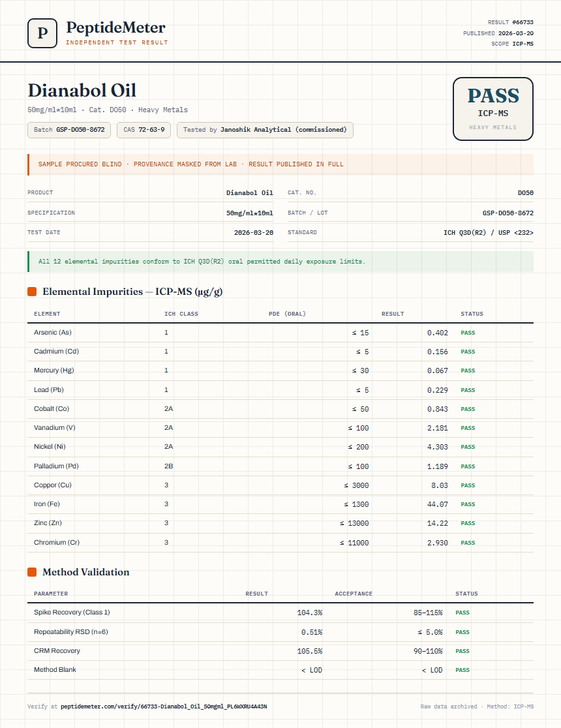Viewport: 561px width, 728px height.
Task: Click the PDE (ORAL) column header
Action: pos(287,314)
